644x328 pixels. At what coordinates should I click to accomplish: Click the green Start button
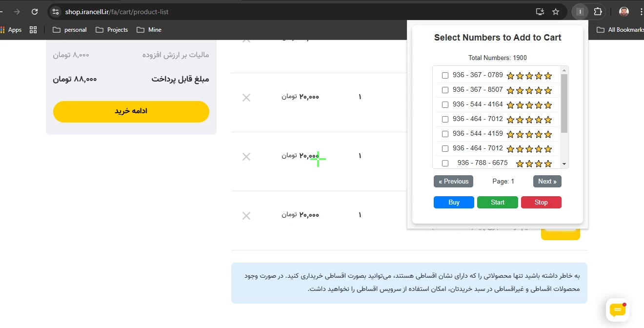pyautogui.click(x=498, y=203)
